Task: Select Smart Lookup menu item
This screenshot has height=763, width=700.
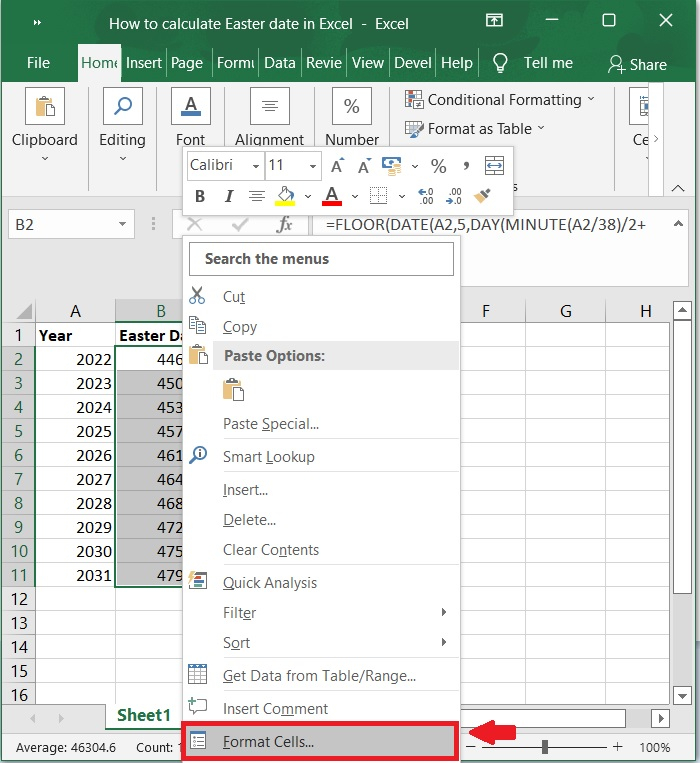Action: 322,456
